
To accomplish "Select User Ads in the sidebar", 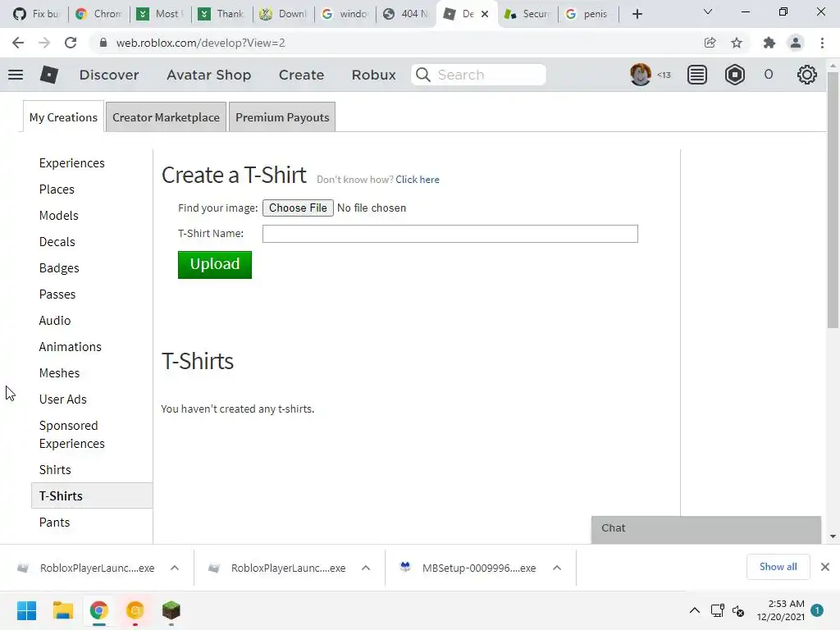I will pyautogui.click(x=62, y=399).
